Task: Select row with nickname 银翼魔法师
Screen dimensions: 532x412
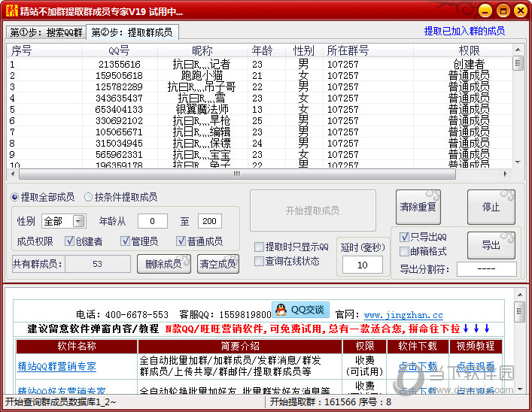Action: 260,109
